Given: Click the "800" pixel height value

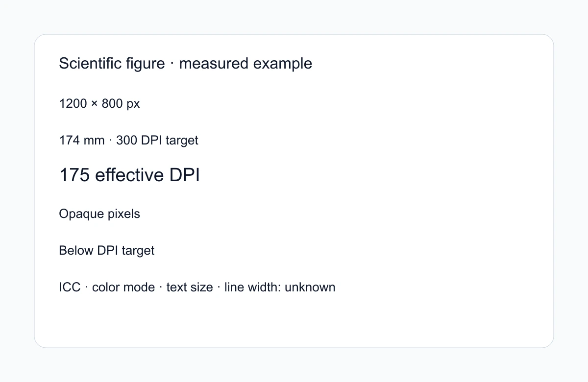Looking at the screenshot, I should [112, 104].
